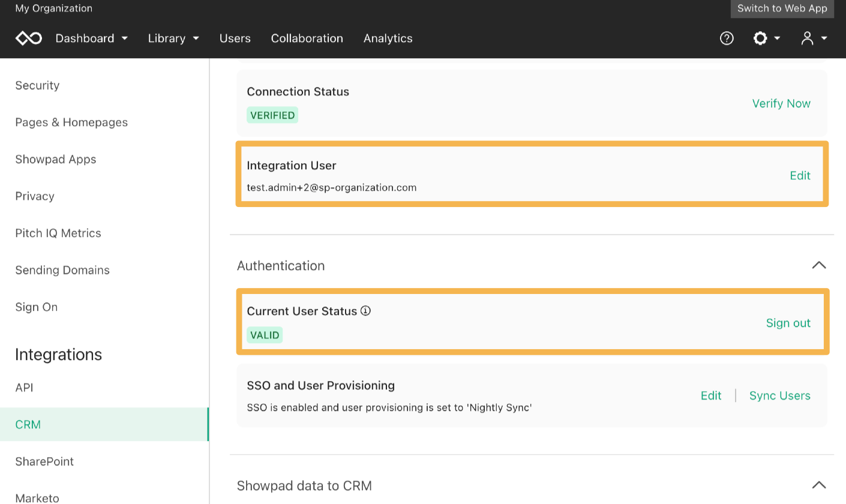Open the user profile icon menu
This screenshot has width=846, height=504.
814,38
